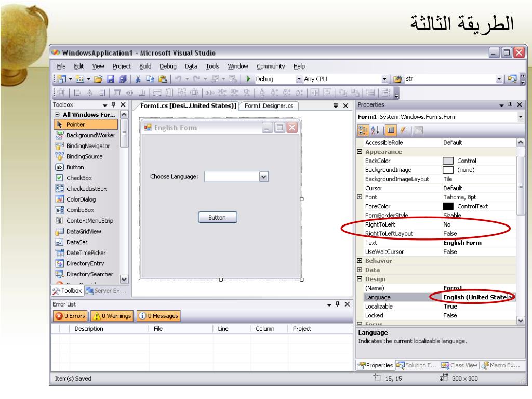Click the Add New Item icon
Screen dimensions: 532x399
point(80,79)
